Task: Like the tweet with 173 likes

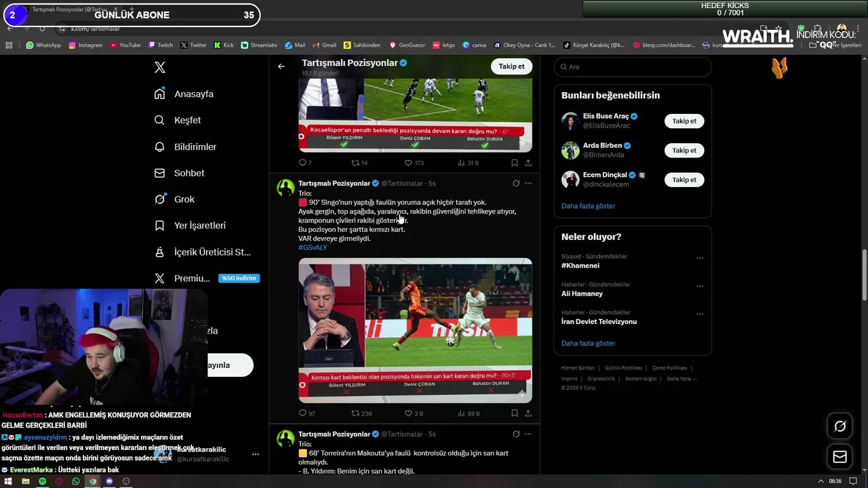Action: pyautogui.click(x=414, y=163)
